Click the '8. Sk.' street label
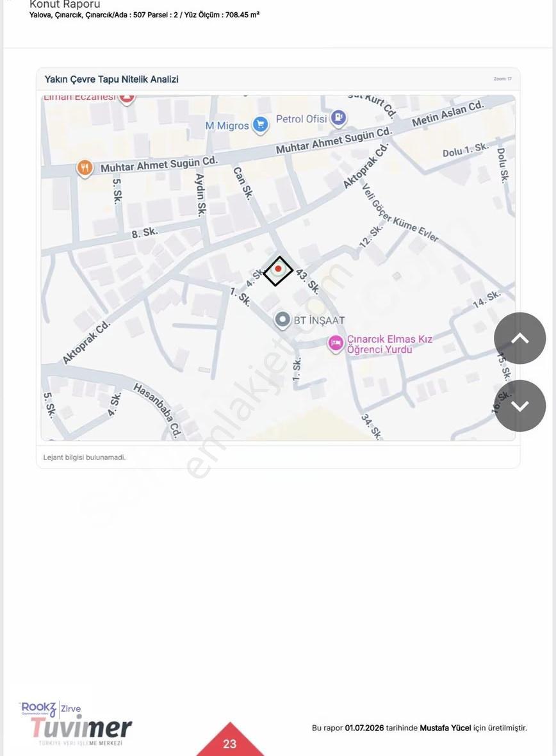The image size is (556, 756). (145, 233)
